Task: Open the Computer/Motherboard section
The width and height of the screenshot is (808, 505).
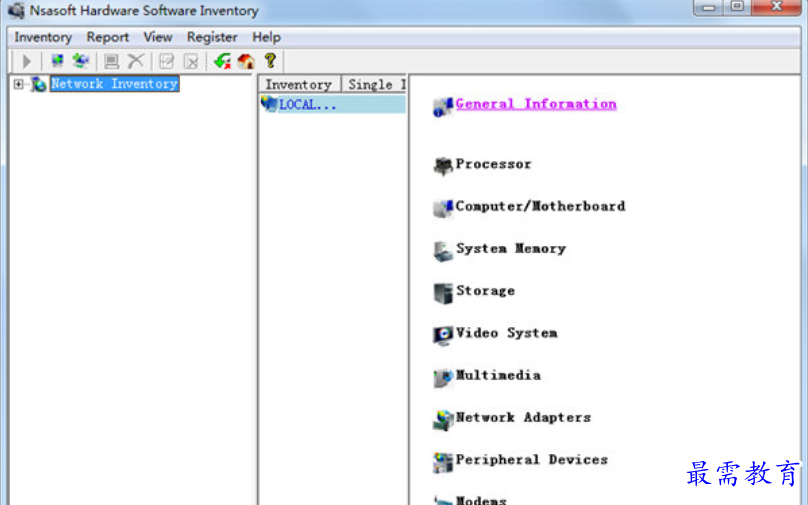Action: [x=540, y=206]
